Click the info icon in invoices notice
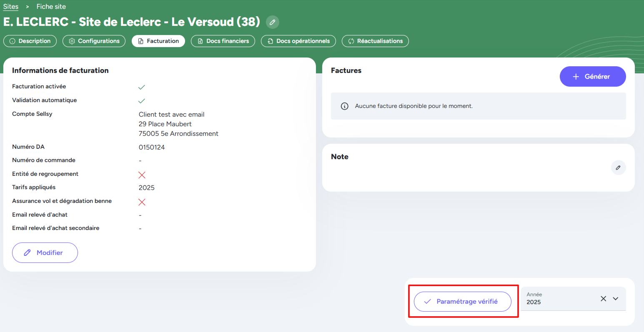 coord(345,106)
